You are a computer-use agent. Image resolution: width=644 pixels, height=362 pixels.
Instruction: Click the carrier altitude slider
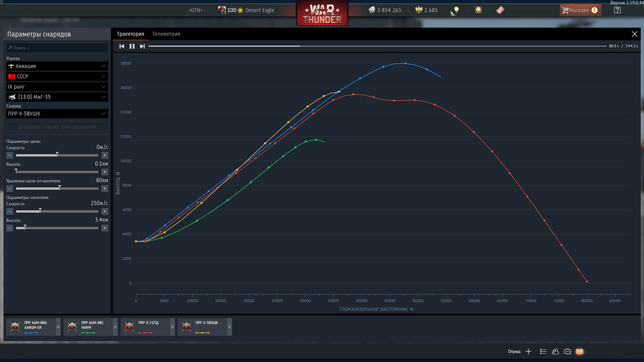pos(57,228)
